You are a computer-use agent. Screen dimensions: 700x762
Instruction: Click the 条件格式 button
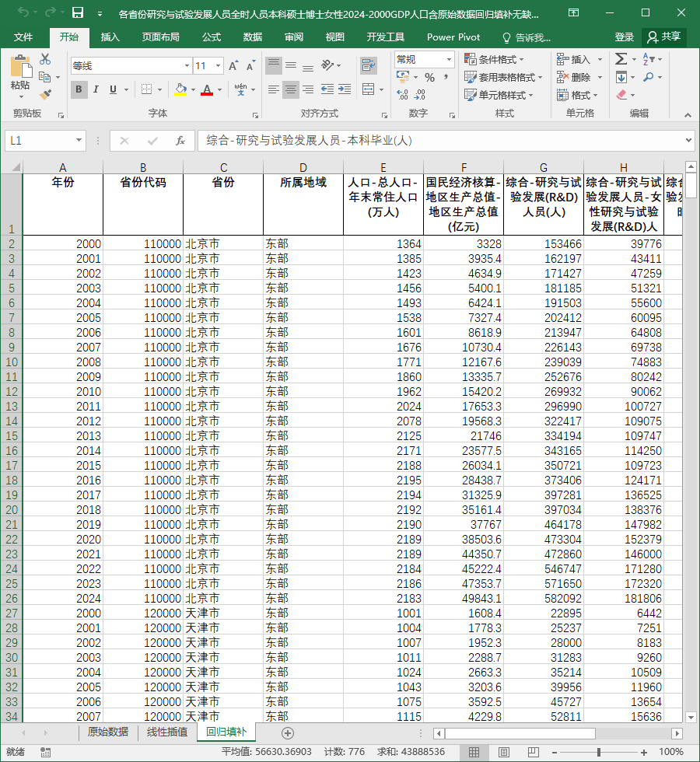[495, 59]
